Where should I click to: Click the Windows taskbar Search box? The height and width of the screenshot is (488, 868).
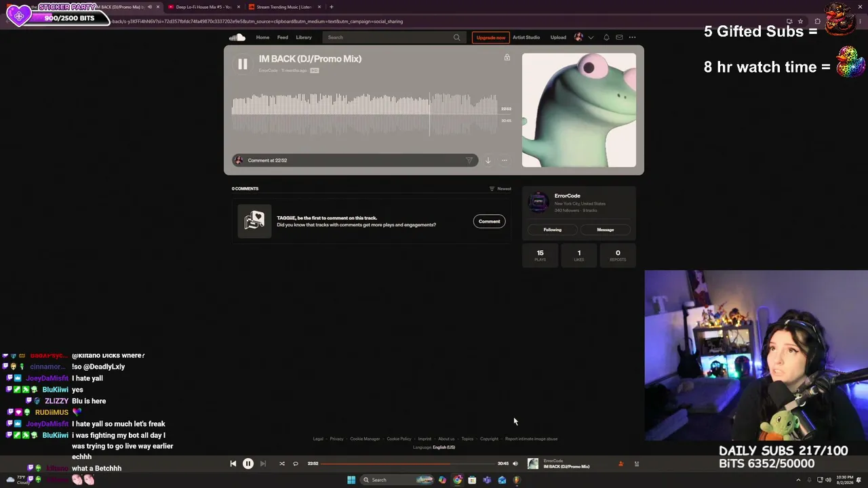397,480
